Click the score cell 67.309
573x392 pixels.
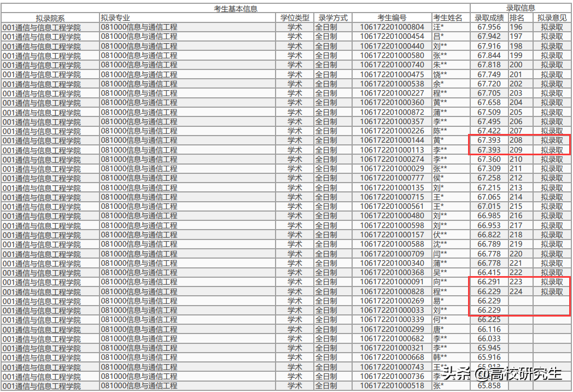(489, 169)
